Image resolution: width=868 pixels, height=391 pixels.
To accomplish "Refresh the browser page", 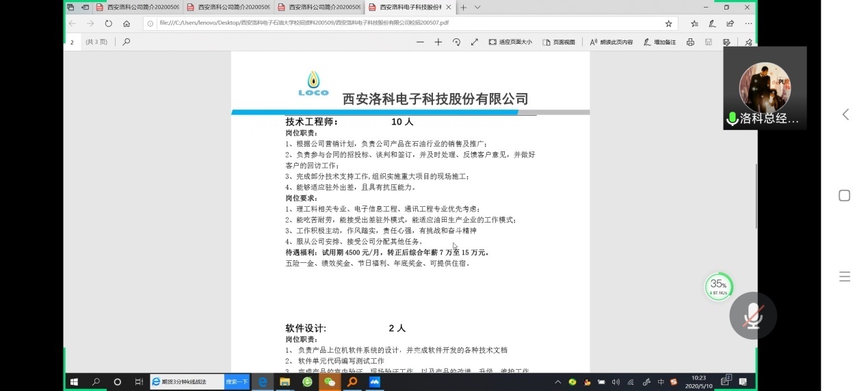I will tap(108, 23).
